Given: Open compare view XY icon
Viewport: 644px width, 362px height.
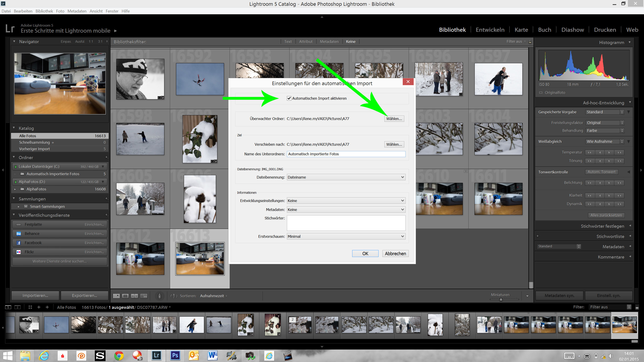Looking at the screenshot, I should (134, 296).
